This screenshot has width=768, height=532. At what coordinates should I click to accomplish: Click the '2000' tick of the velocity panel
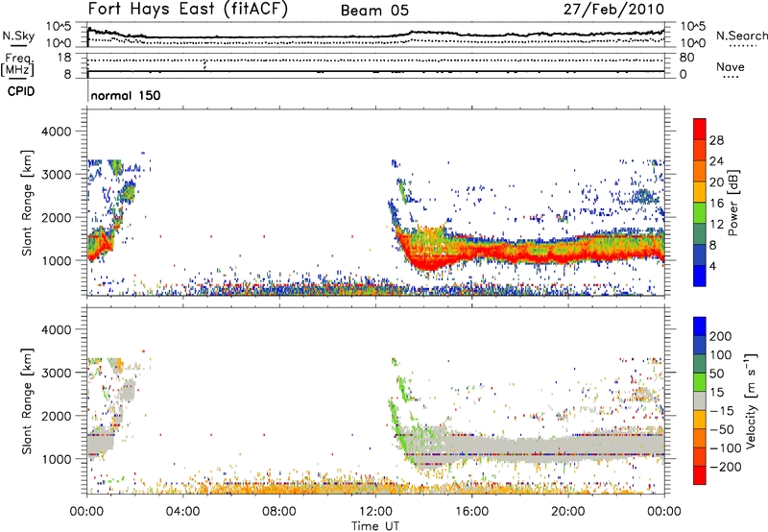click(x=57, y=416)
